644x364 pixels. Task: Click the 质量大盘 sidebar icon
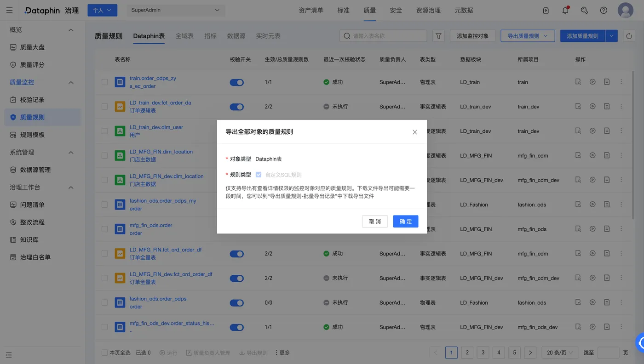coord(13,47)
